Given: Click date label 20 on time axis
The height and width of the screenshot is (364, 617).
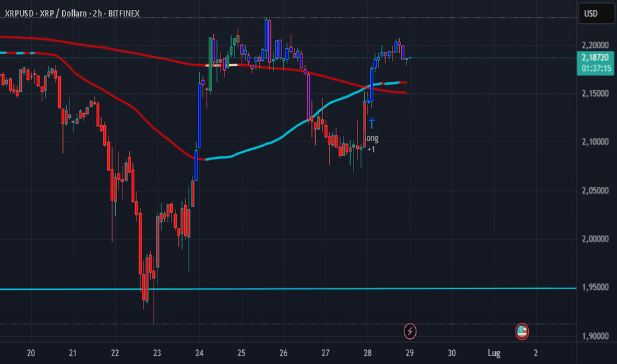Looking at the screenshot, I should pyautogui.click(x=31, y=353).
